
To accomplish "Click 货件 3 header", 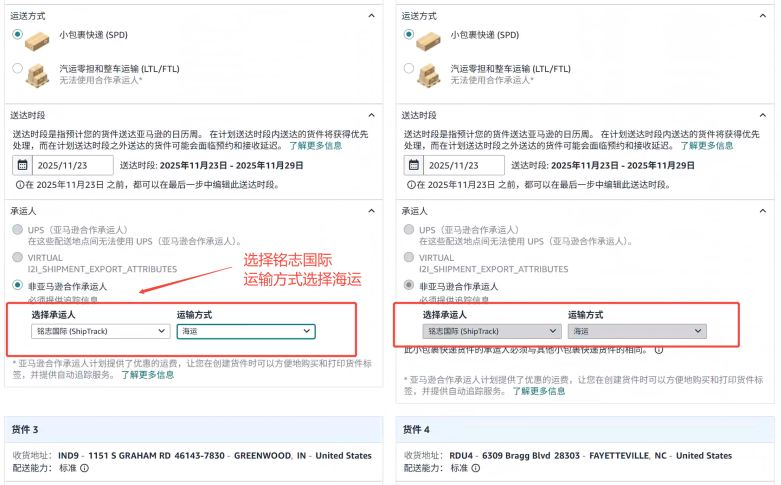I will (194, 430).
